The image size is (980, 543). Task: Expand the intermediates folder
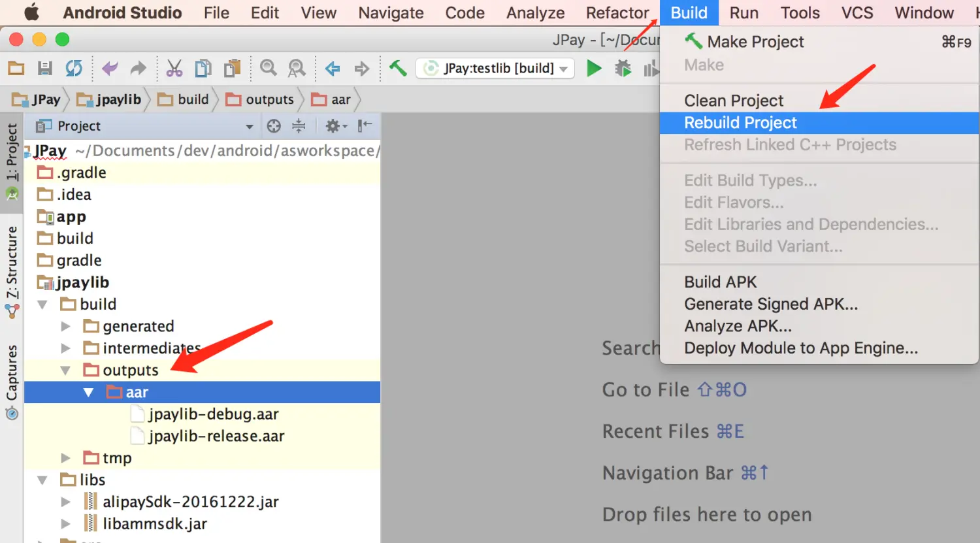coord(65,348)
